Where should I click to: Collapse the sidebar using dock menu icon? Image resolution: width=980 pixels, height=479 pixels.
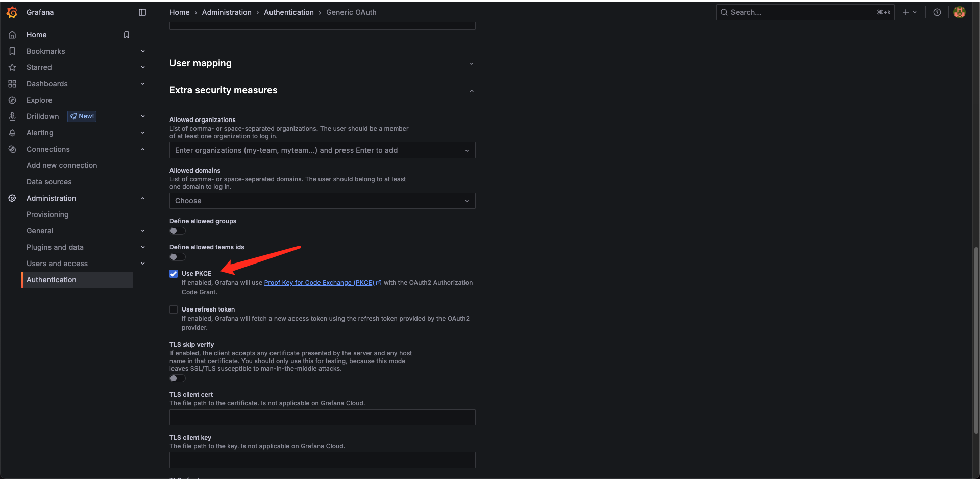click(x=142, y=12)
